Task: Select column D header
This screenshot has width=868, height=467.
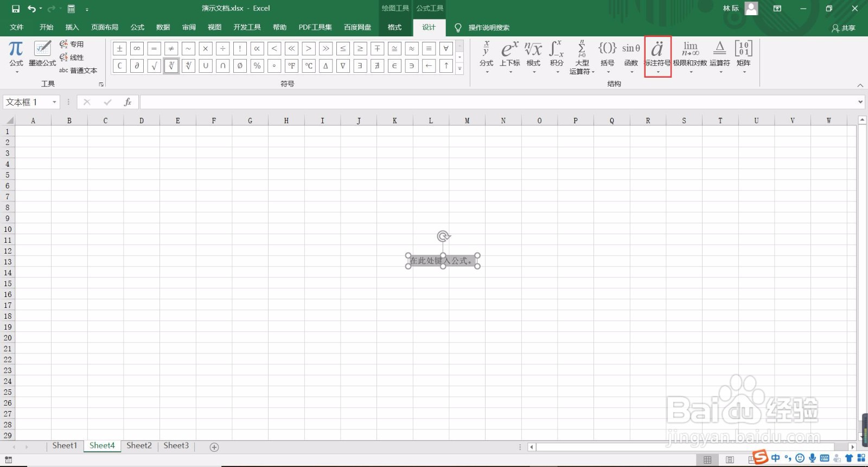Action: click(142, 121)
